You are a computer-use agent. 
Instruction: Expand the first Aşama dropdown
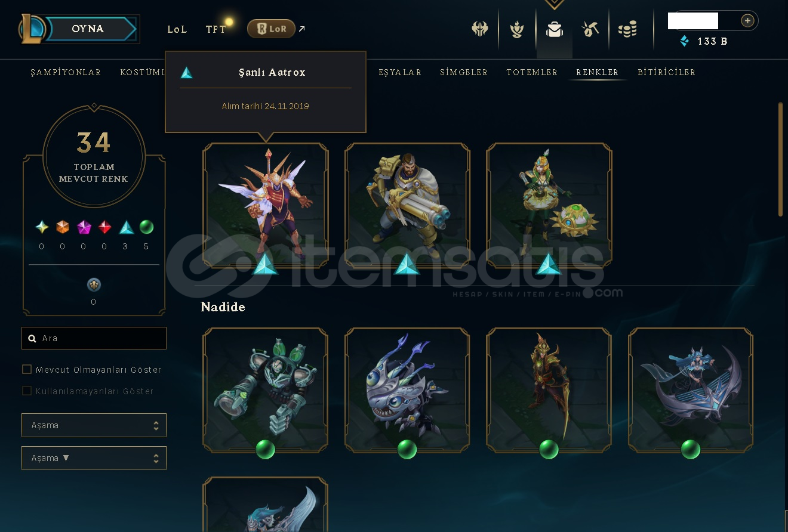94,425
